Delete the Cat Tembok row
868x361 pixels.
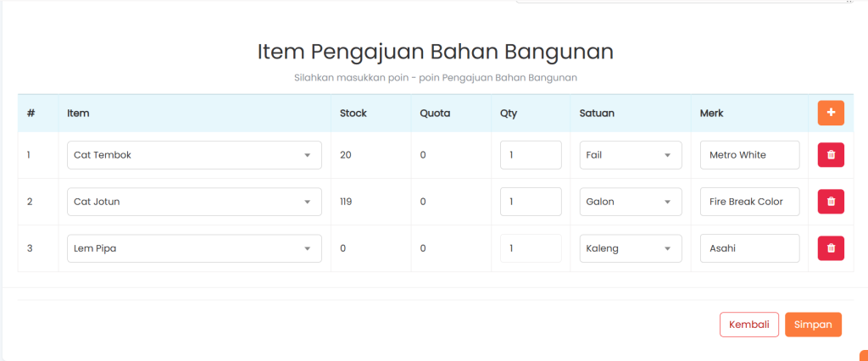[x=831, y=155]
